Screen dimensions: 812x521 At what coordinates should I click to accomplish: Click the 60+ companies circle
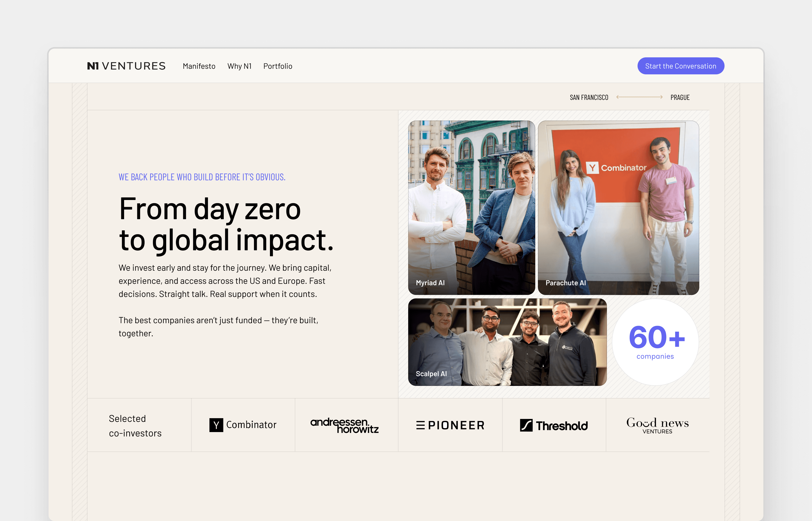(x=656, y=342)
